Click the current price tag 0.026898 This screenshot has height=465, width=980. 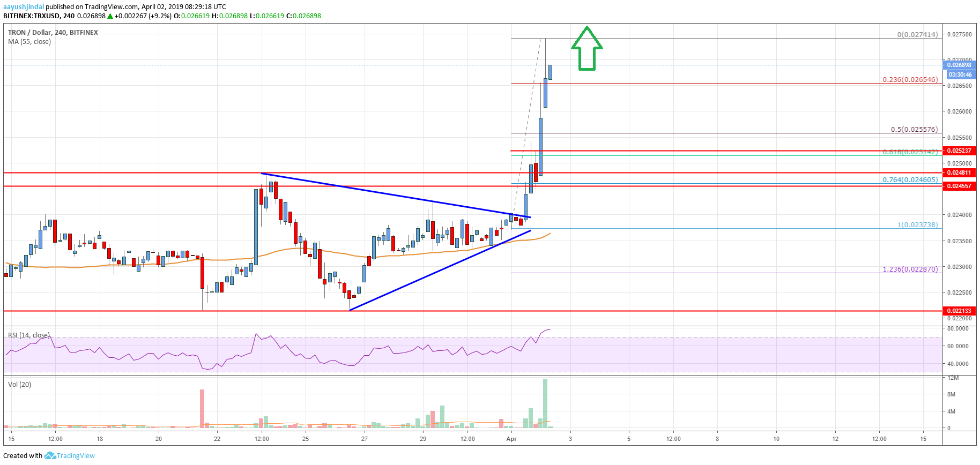tap(959, 65)
